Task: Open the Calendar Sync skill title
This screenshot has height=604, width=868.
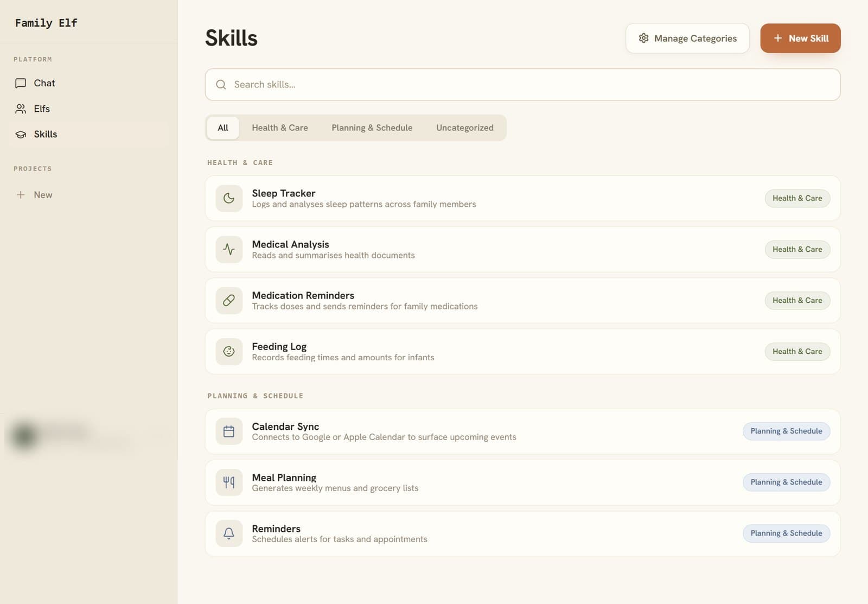Action: [x=285, y=427]
